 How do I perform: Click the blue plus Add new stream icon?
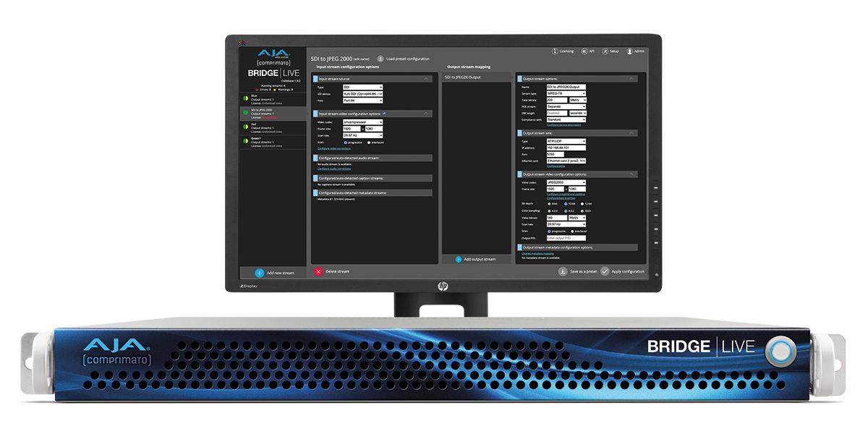pyautogui.click(x=260, y=273)
